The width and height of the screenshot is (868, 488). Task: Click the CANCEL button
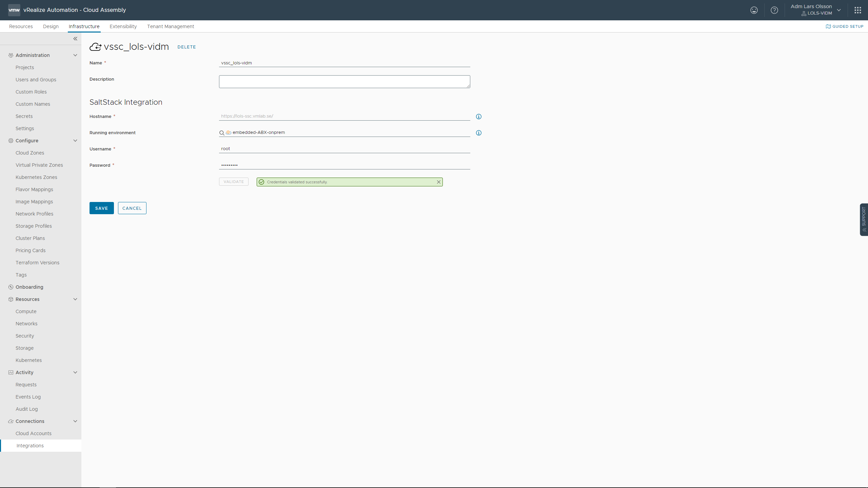[132, 208]
